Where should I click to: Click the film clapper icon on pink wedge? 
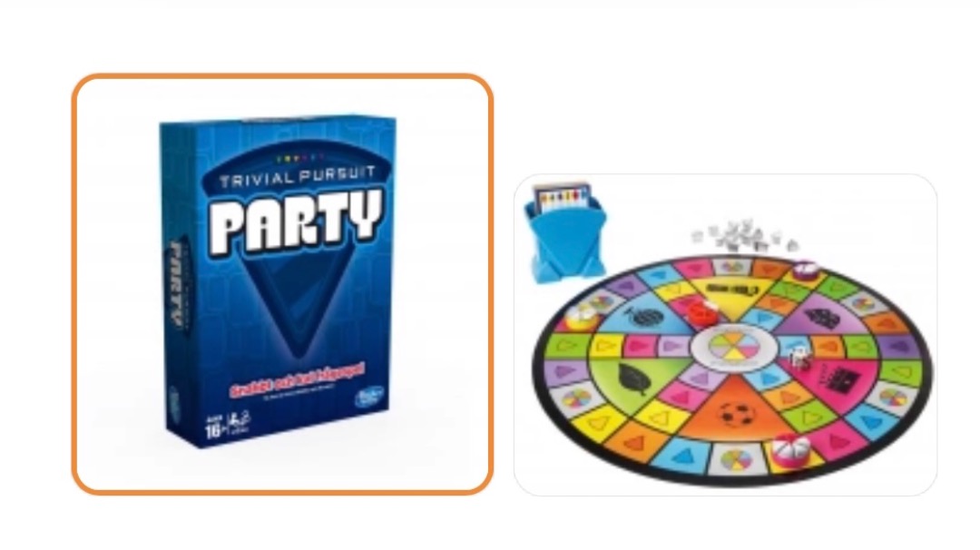click(x=838, y=378)
